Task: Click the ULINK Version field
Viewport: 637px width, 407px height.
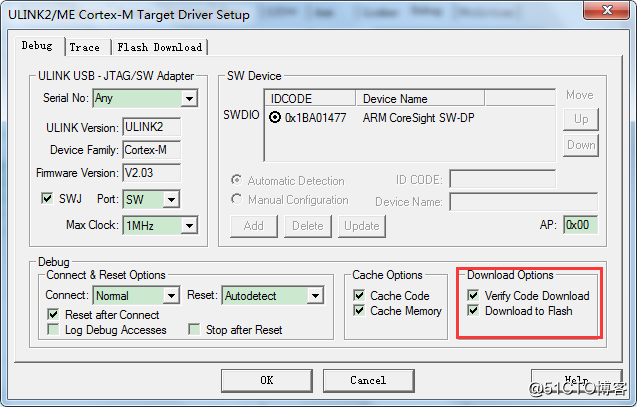Action: pos(152,127)
